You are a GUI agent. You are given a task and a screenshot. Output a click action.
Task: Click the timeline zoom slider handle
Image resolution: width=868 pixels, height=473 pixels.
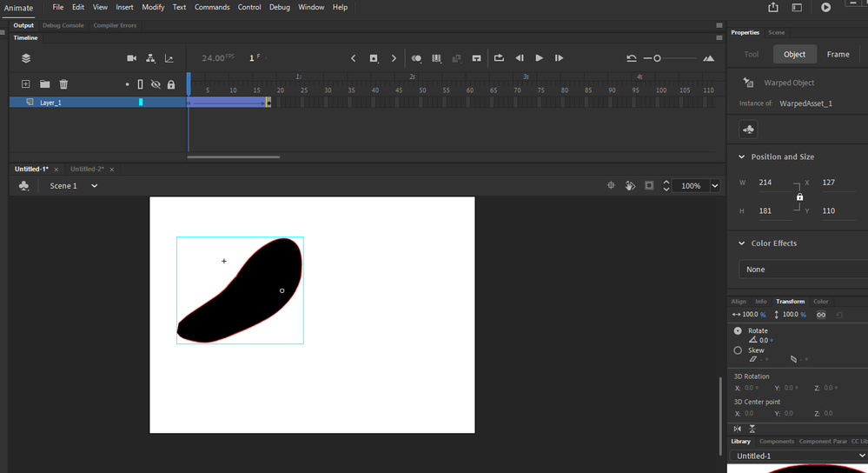point(657,58)
